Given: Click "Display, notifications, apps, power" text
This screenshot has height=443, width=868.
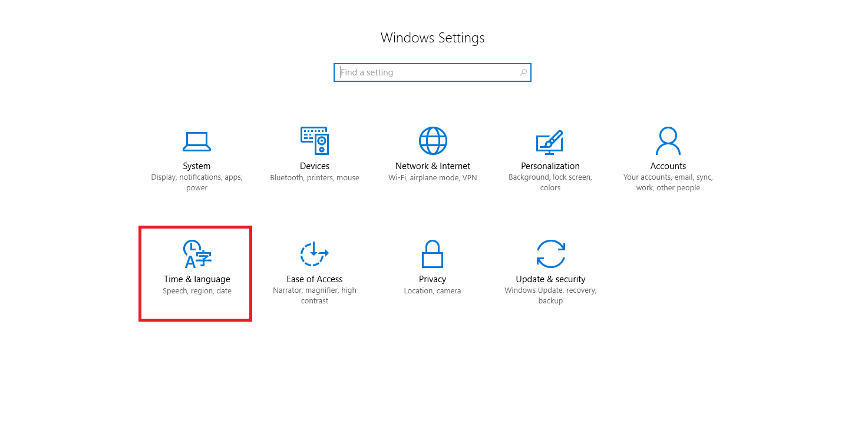Looking at the screenshot, I should 197,183.
